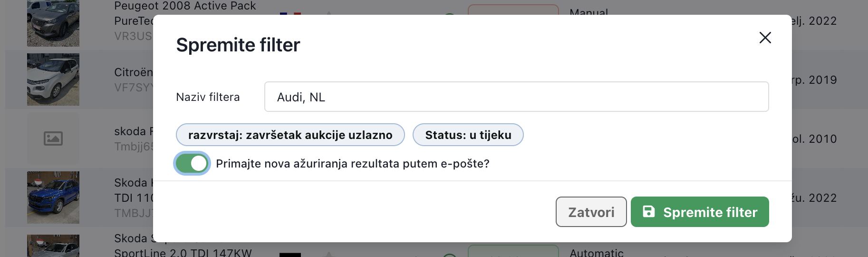Click the floppy disk save icon
The image size is (868, 257).
(x=649, y=212)
